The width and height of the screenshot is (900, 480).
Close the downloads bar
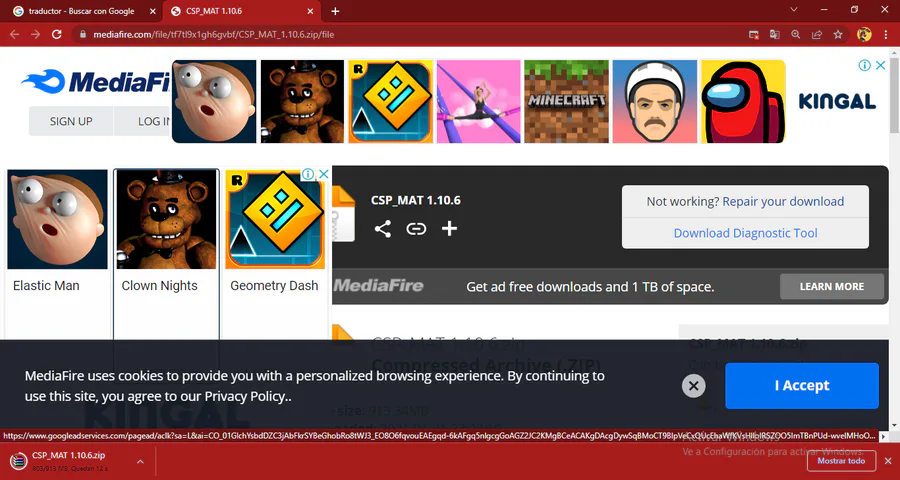coord(887,460)
